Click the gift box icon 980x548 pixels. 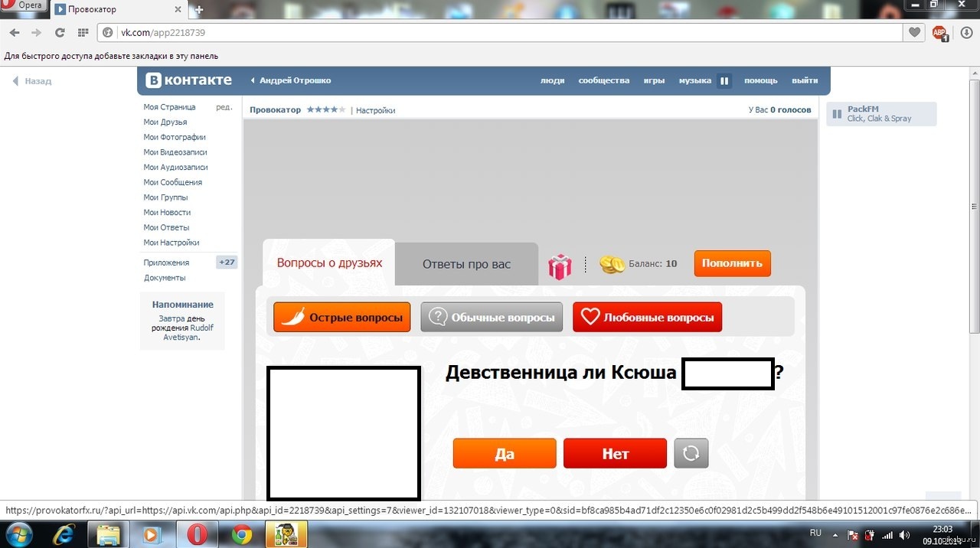[x=560, y=266]
